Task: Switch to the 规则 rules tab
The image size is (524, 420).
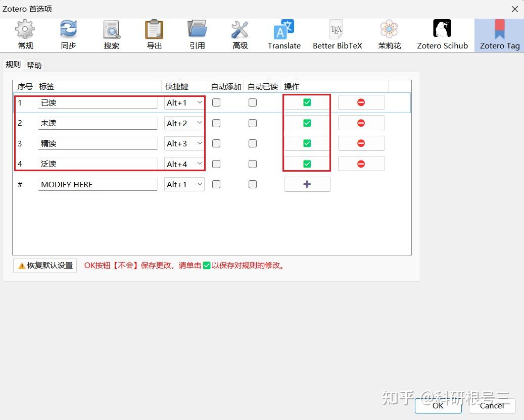Action: [x=13, y=65]
